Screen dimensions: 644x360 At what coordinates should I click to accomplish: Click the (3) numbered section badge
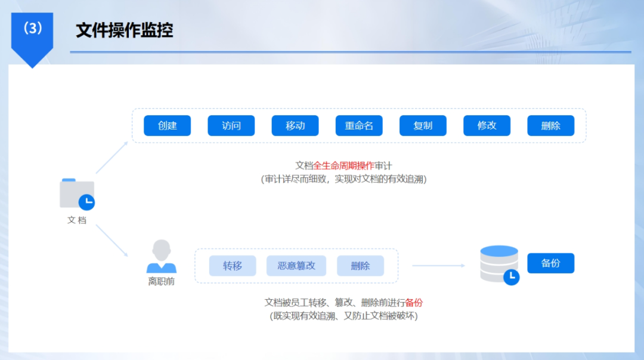(32, 27)
